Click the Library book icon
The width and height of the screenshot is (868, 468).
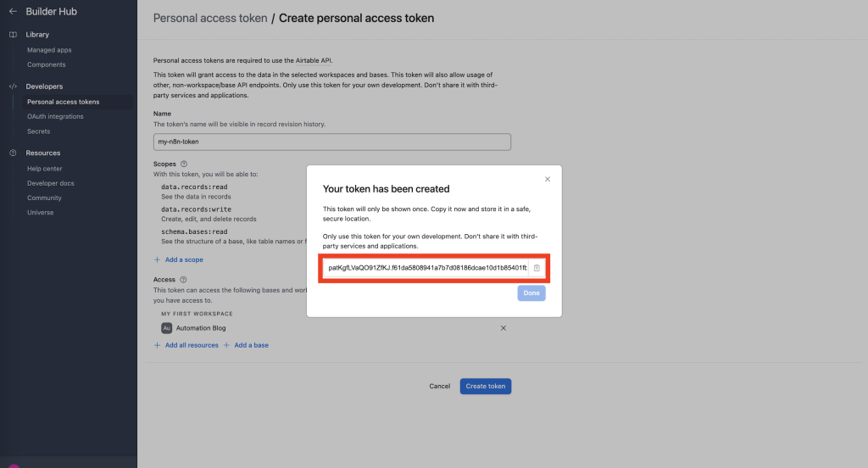pos(13,35)
